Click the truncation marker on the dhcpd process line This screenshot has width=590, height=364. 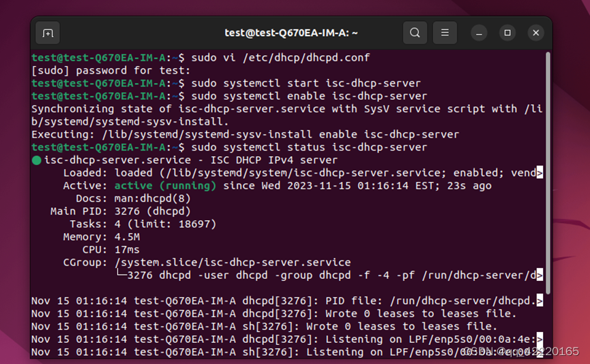[540, 275]
